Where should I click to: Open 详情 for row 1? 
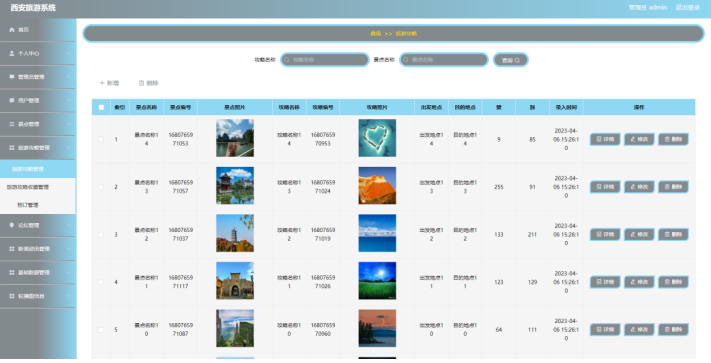point(605,139)
